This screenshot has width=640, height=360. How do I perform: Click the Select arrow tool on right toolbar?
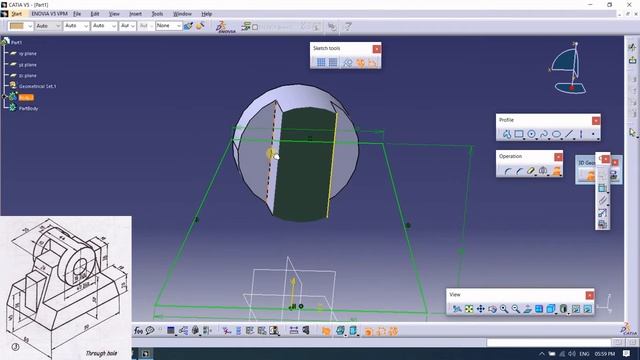pos(632,132)
